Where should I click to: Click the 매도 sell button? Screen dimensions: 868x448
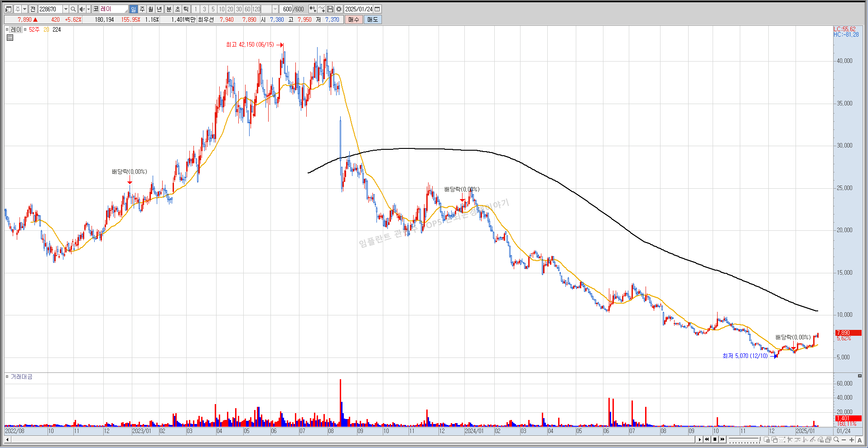[372, 19]
